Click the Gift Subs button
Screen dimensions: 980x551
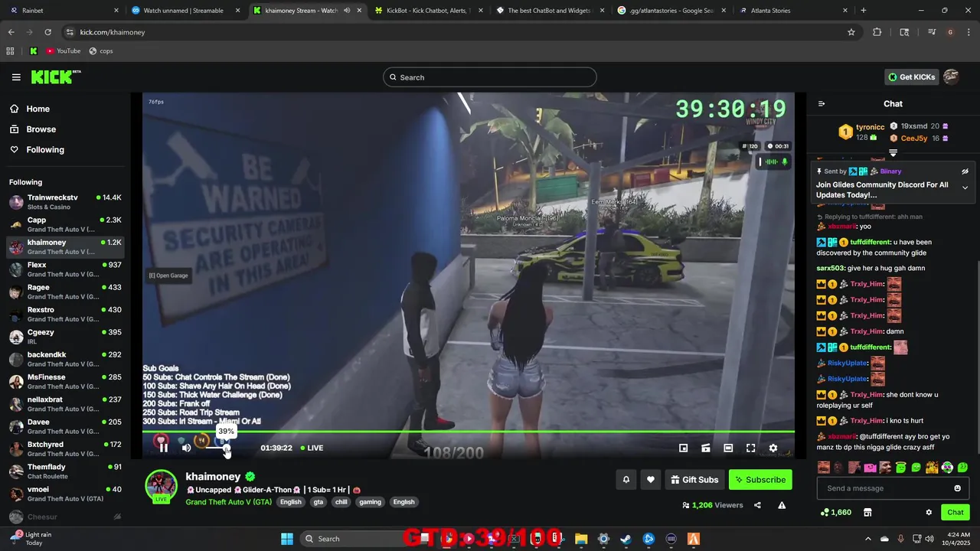[x=695, y=480]
